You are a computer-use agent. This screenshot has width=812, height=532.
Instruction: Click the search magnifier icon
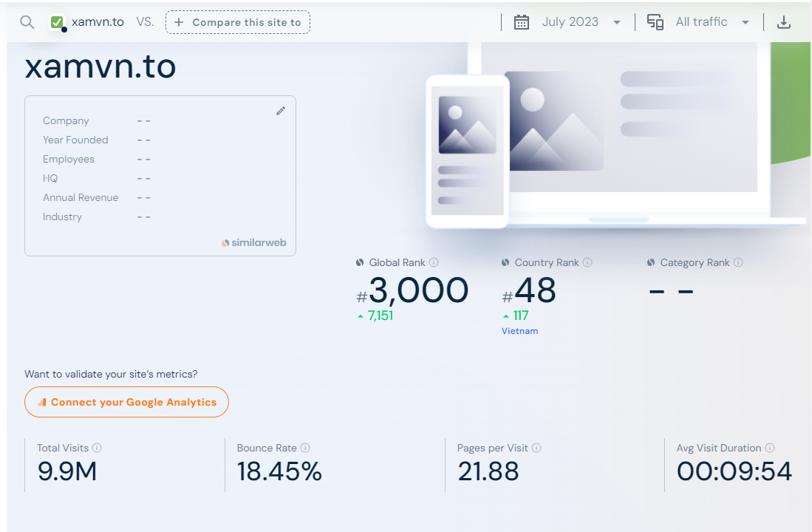pyautogui.click(x=27, y=22)
